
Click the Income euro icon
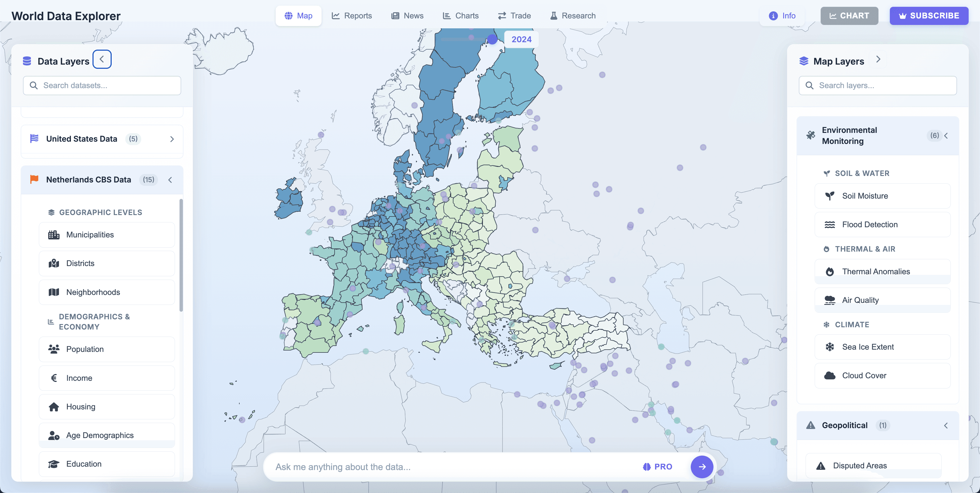pos(54,378)
